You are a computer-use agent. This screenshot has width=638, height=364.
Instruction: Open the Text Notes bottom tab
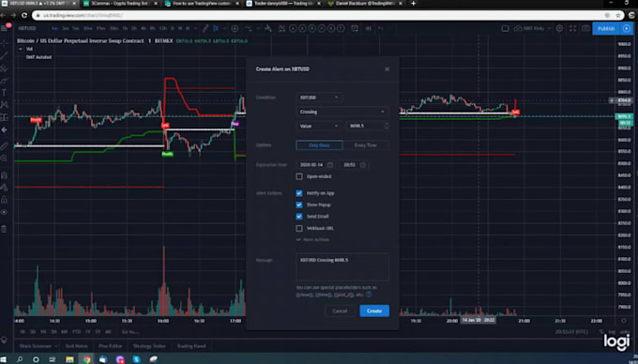click(77, 346)
